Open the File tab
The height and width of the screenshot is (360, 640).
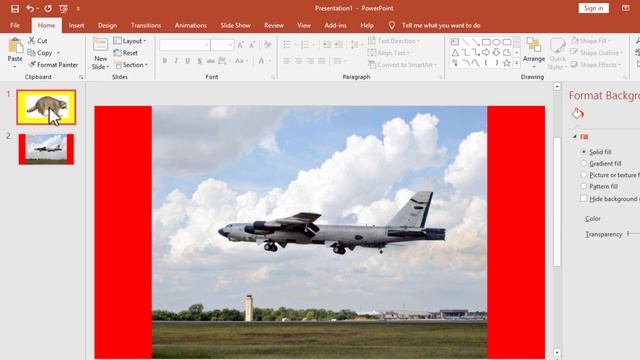coord(15,25)
